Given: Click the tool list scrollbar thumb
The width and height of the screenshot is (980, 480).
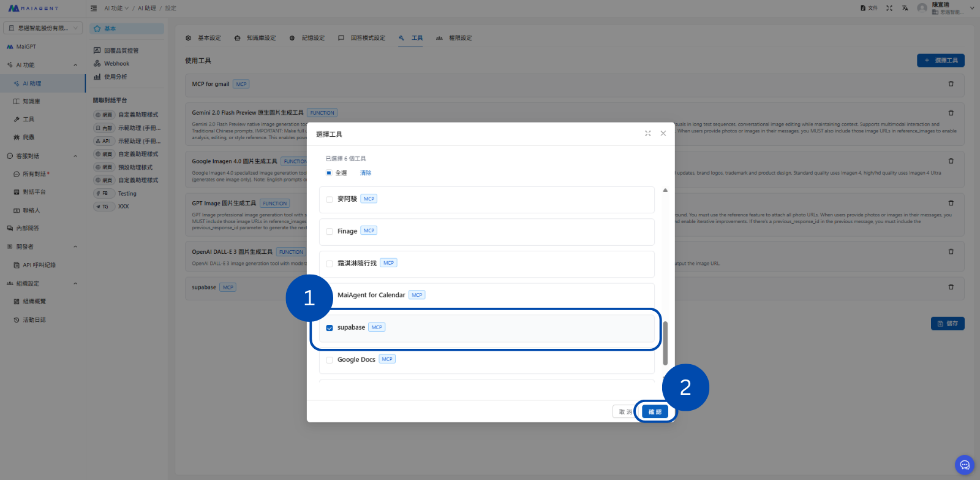Looking at the screenshot, I should pyautogui.click(x=665, y=343).
